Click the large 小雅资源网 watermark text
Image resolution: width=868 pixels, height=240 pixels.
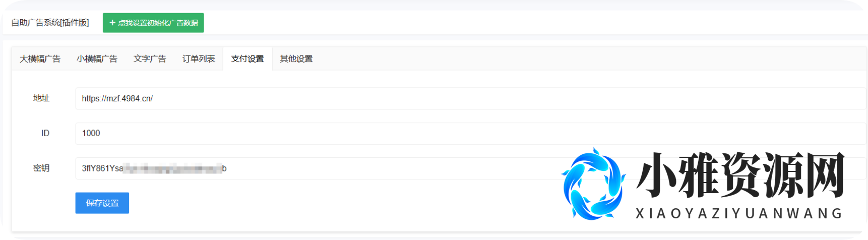[x=739, y=175]
